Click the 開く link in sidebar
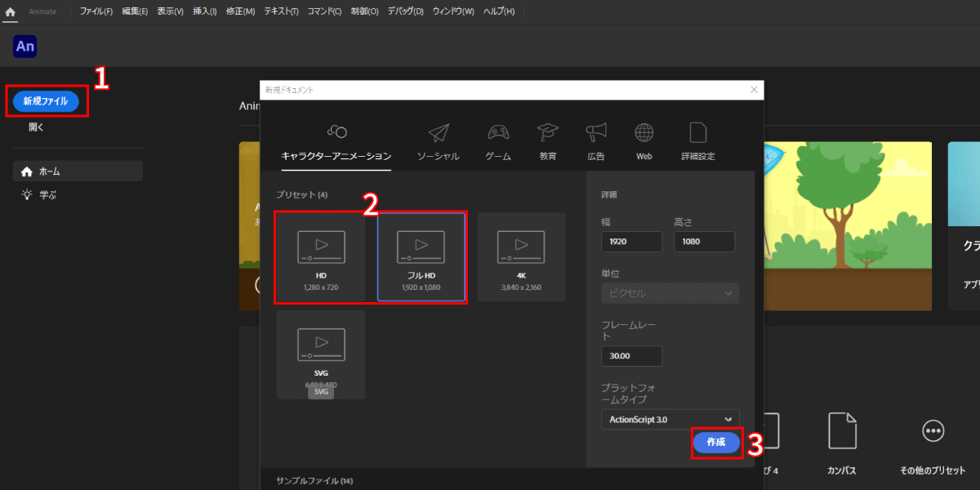The height and width of the screenshot is (490, 980). point(36,127)
